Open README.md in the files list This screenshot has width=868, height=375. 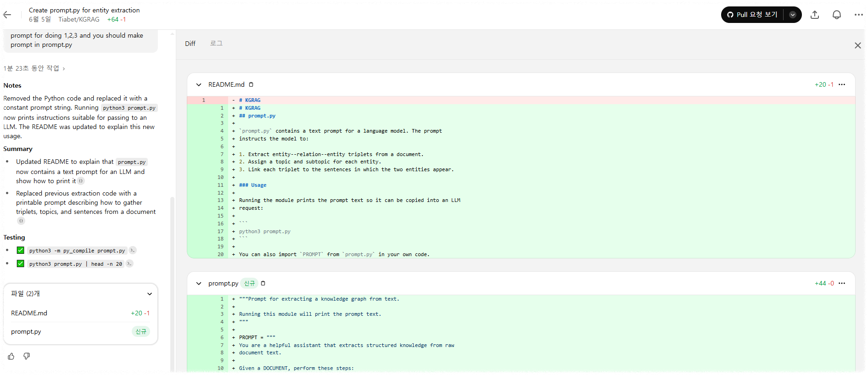pos(80,313)
